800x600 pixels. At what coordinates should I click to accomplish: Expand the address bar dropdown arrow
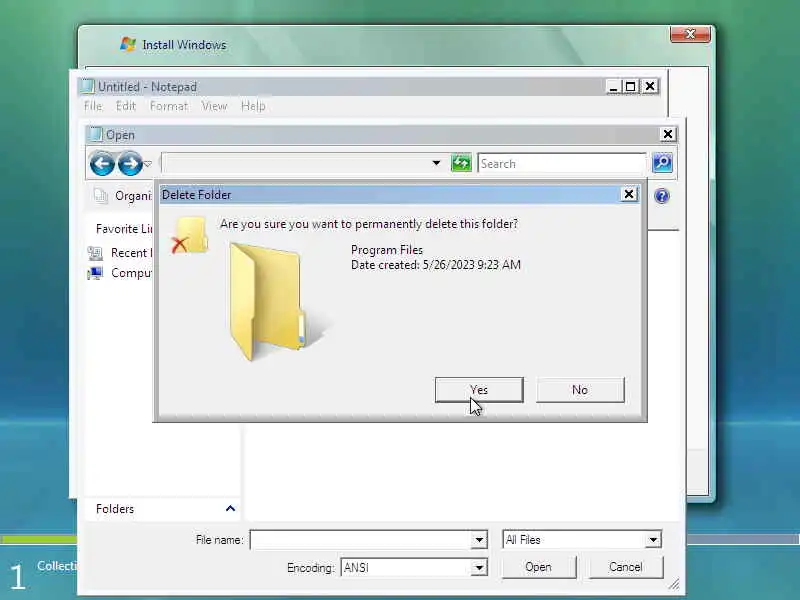436,163
